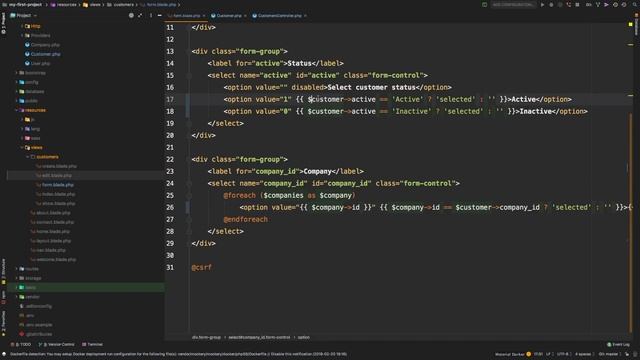The width and height of the screenshot is (640, 360).
Task: Expand the database folder arrow
Action: 17,91
